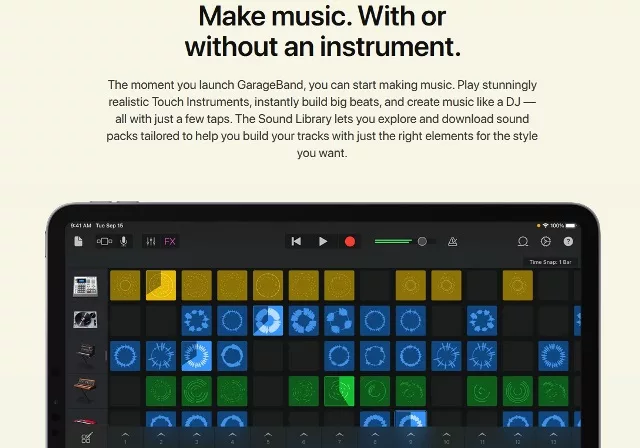Select the drum machine track icon
Screen dimensions: 640x448
tap(85, 286)
